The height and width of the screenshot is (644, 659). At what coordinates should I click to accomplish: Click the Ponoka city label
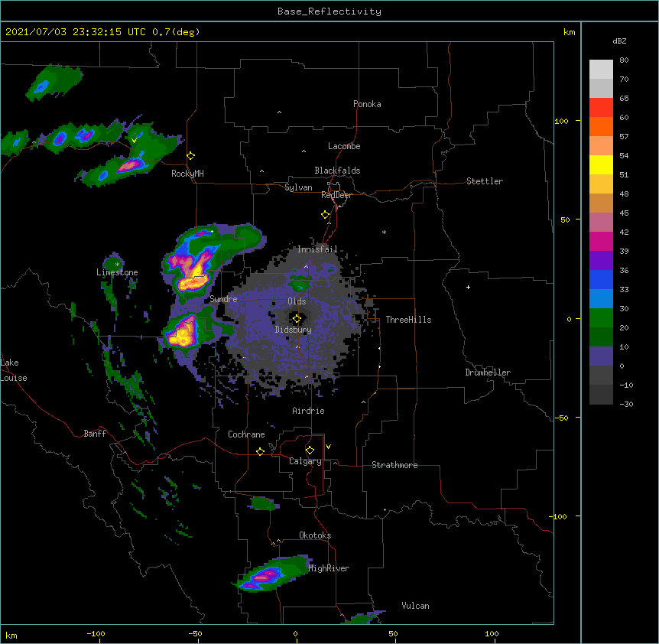[367, 104]
